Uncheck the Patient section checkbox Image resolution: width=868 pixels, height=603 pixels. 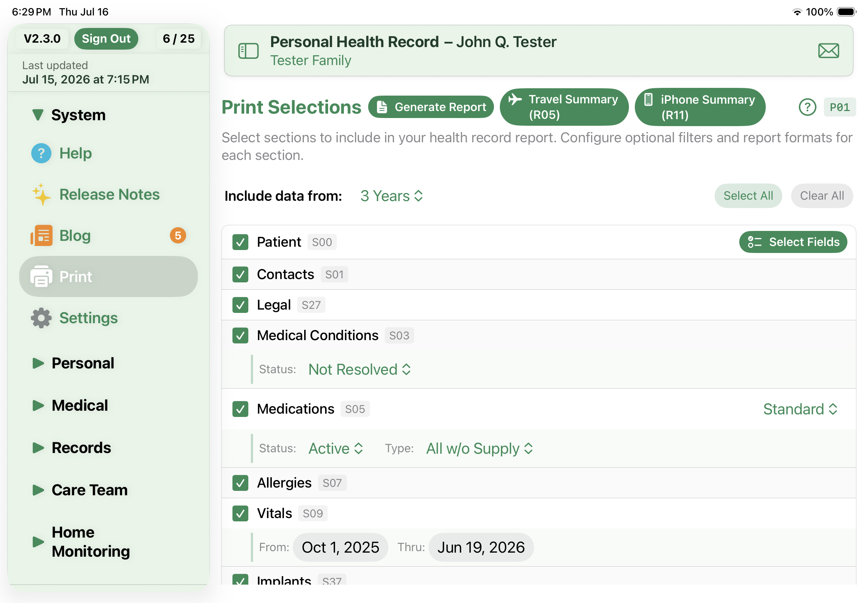tap(240, 242)
